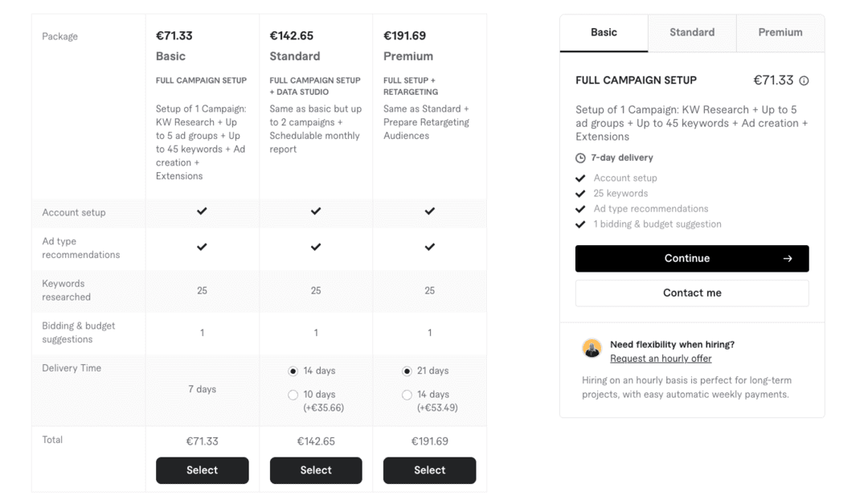Switch to the Basic package tab

tap(604, 33)
